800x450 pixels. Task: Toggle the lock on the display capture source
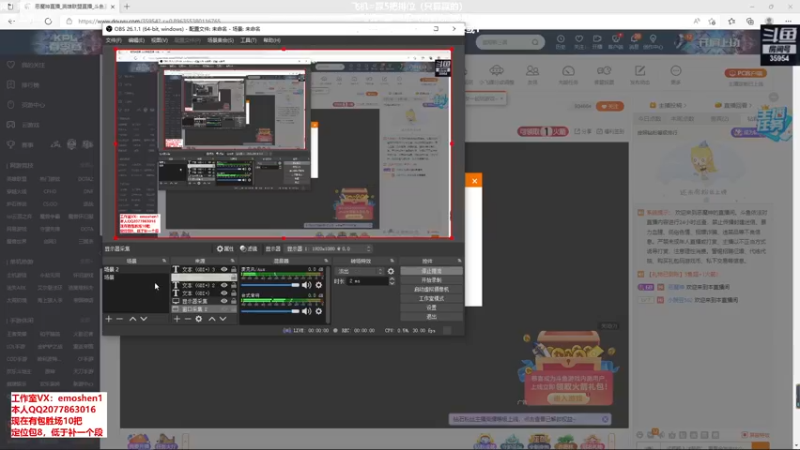pyautogui.click(x=234, y=301)
